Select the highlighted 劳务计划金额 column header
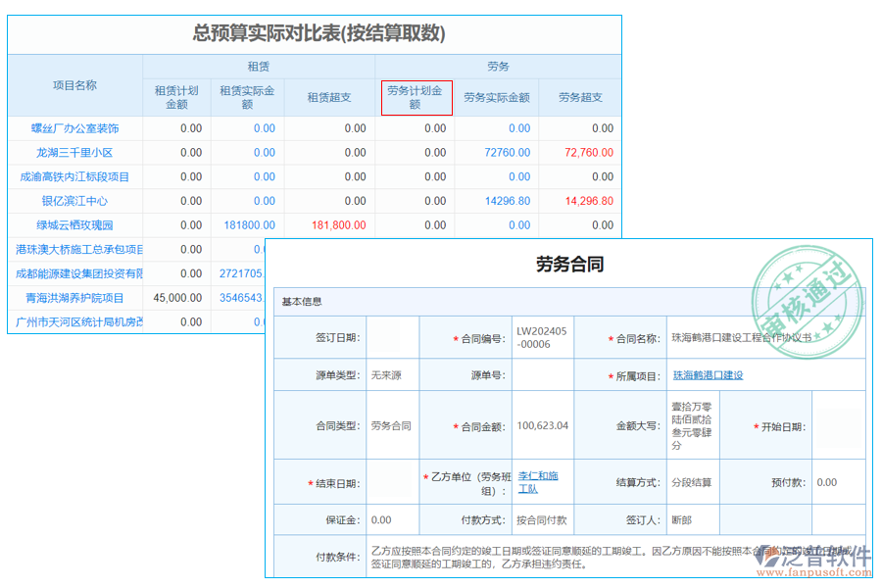Viewport: 882px width, 588px height. coord(416,93)
